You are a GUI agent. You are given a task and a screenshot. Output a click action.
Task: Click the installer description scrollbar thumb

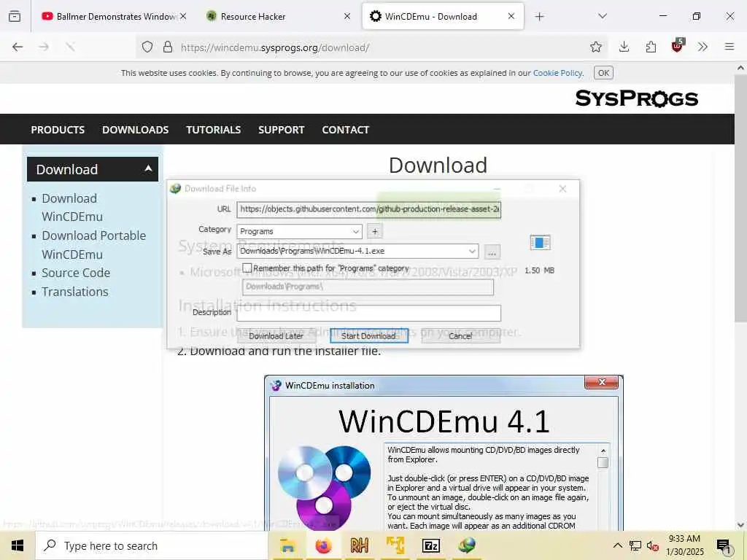(x=603, y=462)
